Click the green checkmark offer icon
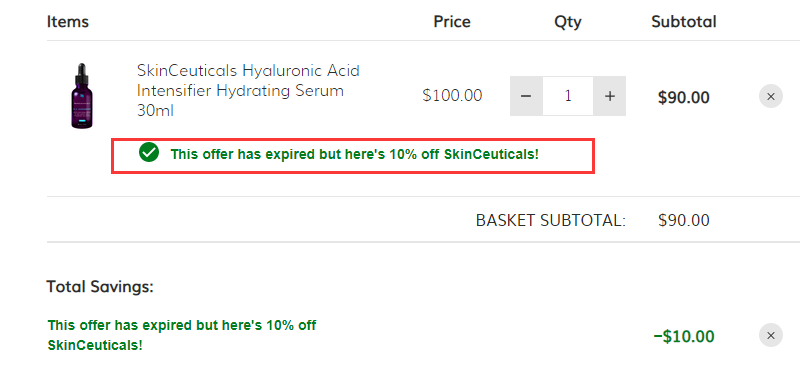 (149, 153)
